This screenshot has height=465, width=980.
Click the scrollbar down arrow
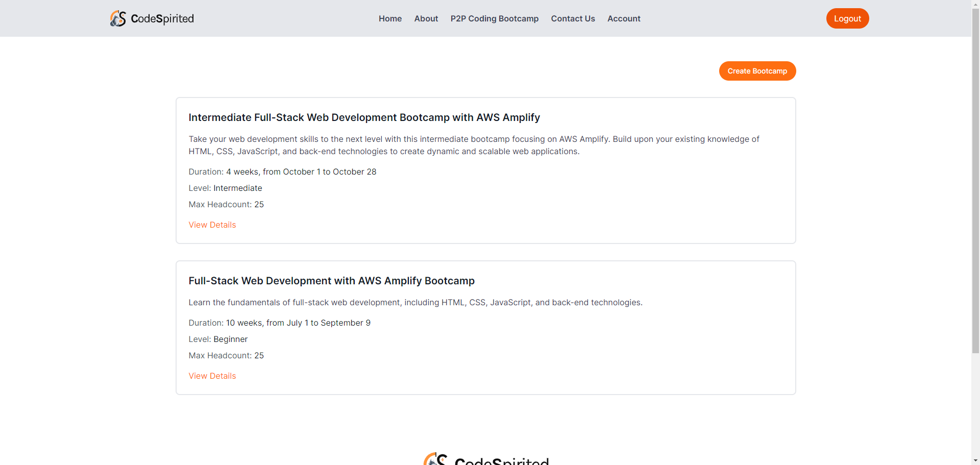pyautogui.click(x=975, y=461)
